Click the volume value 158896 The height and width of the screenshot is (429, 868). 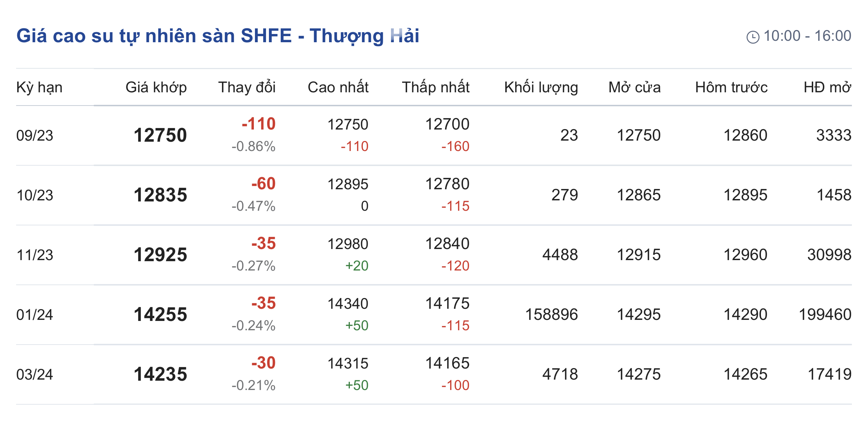(x=551, y=315)
